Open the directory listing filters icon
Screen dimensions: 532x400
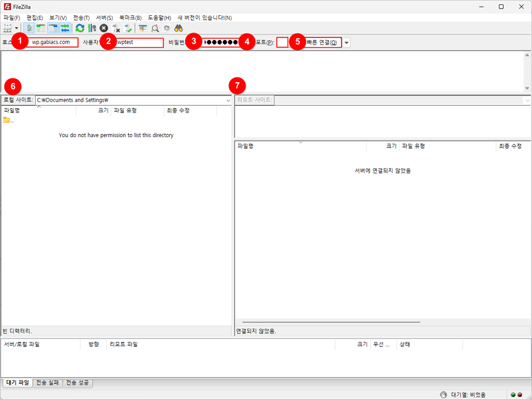pos(143,28)
